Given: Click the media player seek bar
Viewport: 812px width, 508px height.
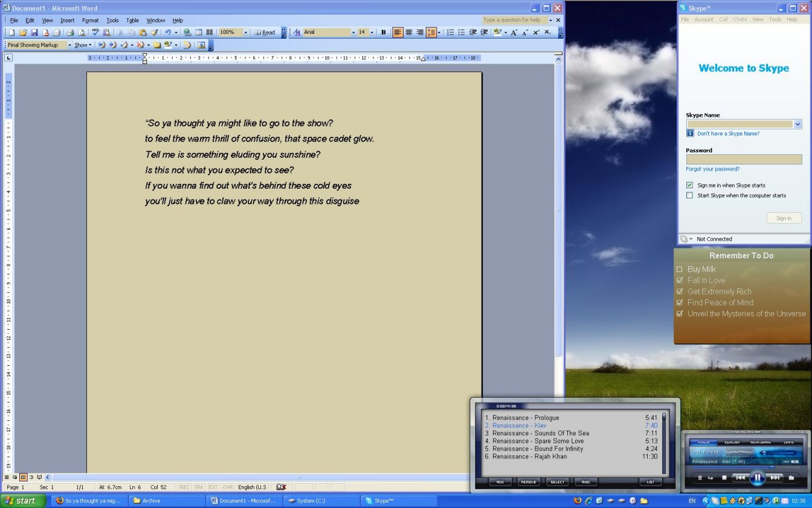Looking at the screenshot, I should tap(746, 467).
